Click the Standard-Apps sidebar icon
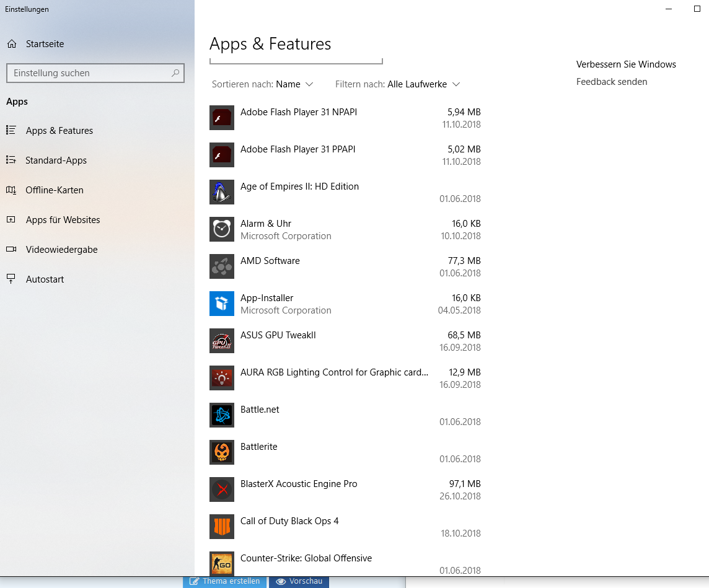Screen dimensions: 709x588 (x=11, y=160)
